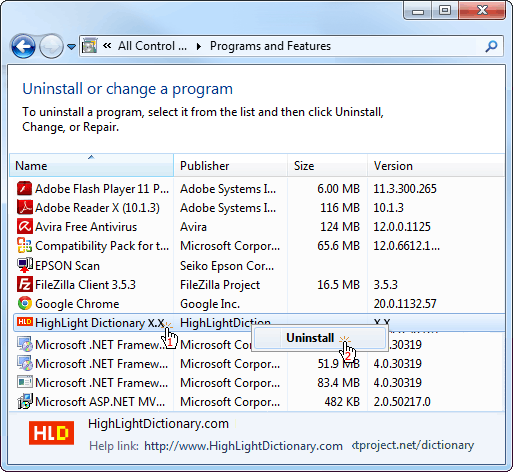This screenshot has width=513, height=472.
Task: Click the Adobe Reader X icon
Action: [x=25, y=207]
